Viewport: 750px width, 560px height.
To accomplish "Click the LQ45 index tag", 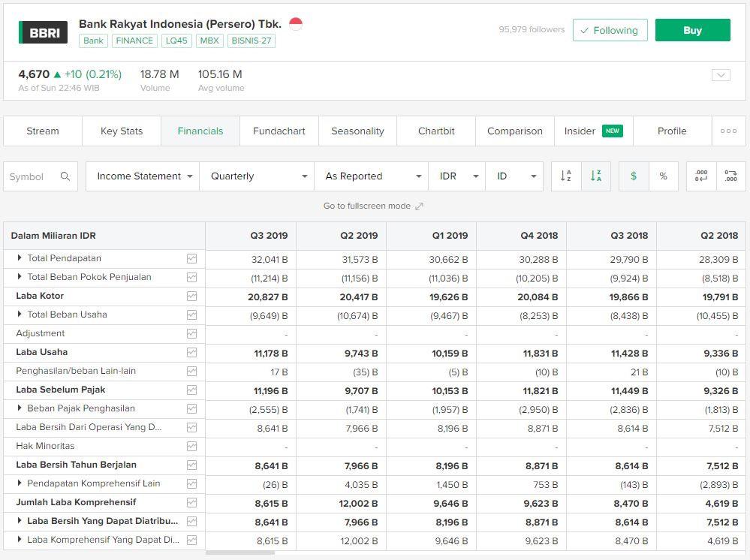I will (x=176, y=41).
